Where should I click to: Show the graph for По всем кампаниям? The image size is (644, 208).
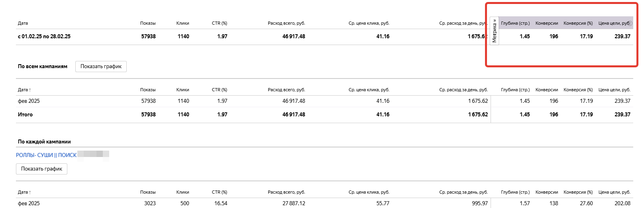(x=101, y=67)
